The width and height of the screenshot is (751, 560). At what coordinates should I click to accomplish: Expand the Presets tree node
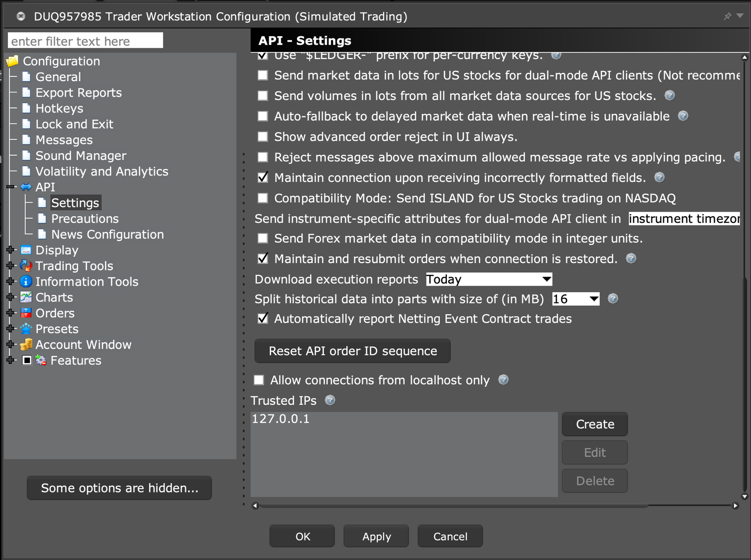click(10, 328)
